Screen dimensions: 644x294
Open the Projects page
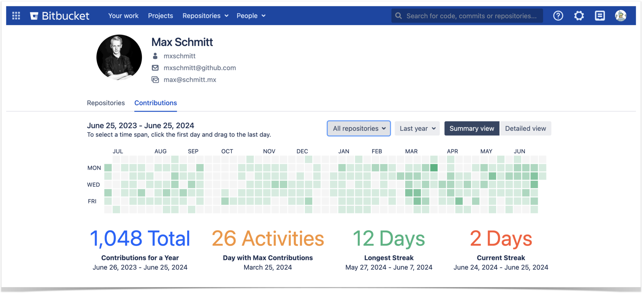pyautogui.click(x=160, y=15)
